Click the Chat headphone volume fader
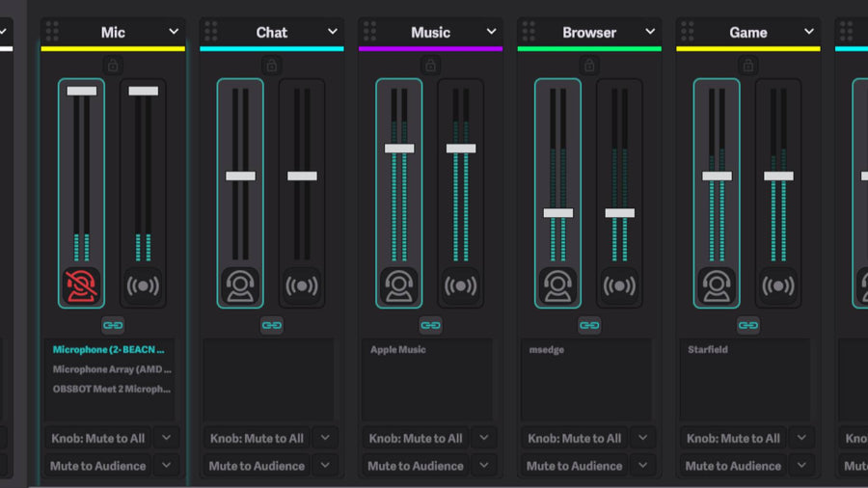This screenshot has width=868, height=488. pos(240,176)
